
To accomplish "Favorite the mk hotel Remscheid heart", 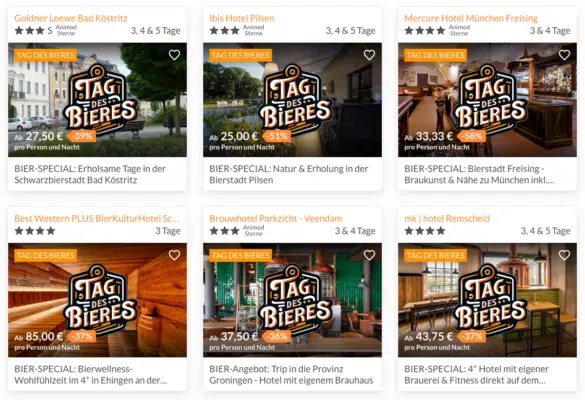I will 564,255.
